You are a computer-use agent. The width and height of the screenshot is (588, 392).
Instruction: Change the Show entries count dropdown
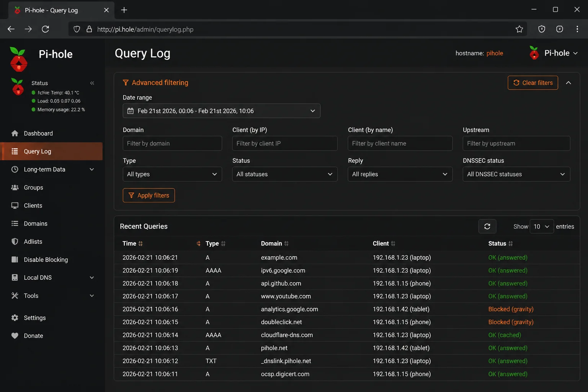(x=542, y=227)
